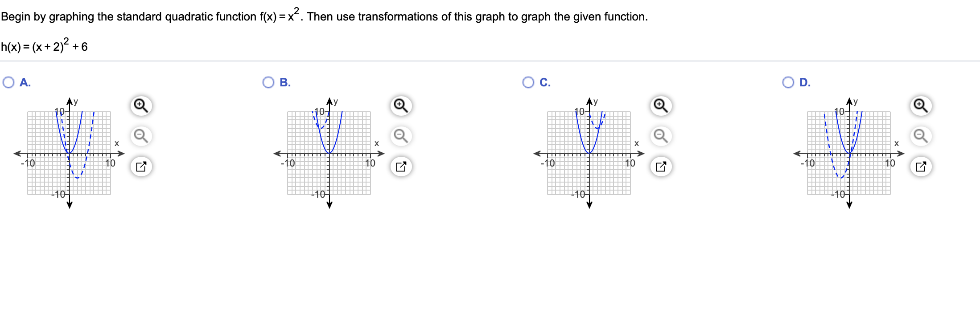Zoom out on graph B

click(x=401, y=136)
